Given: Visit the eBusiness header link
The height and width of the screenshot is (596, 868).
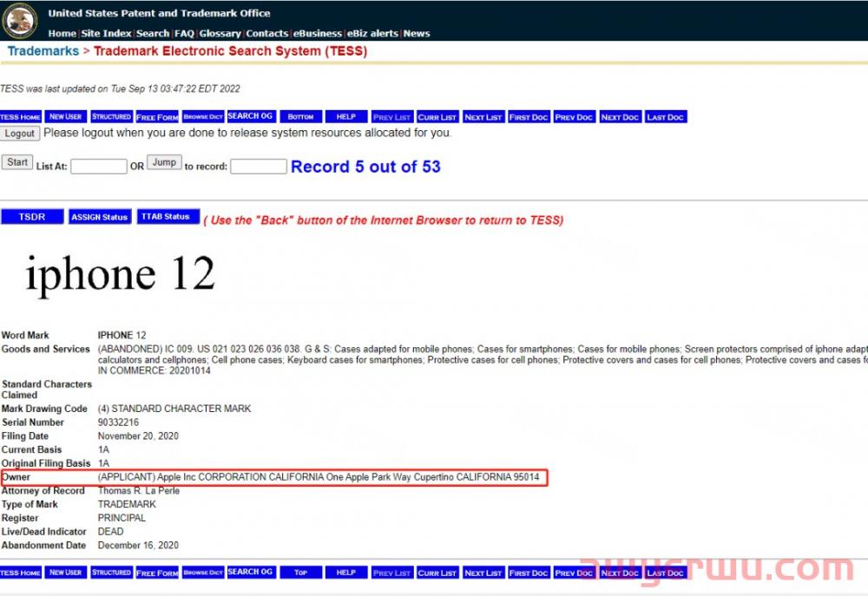Looking at the screenshot, I should pos(317,33).
